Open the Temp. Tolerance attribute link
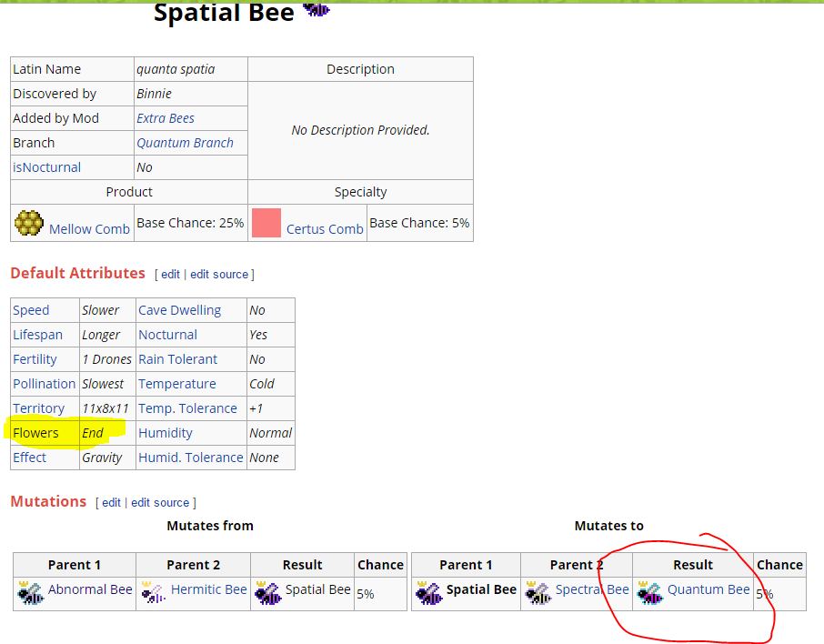Screen dimensions: 824x644 coord(187,408)
